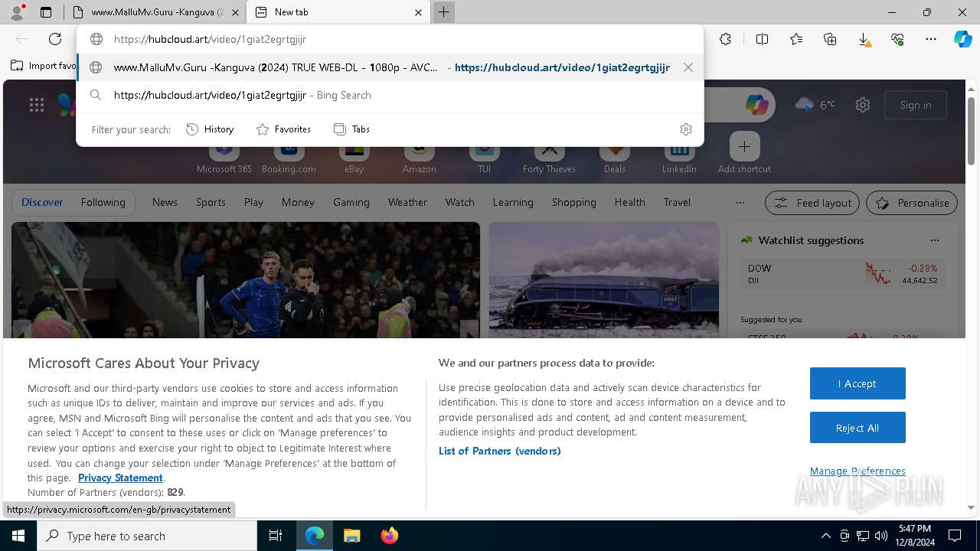Open File Explorer from taskbar

click(x=351, y=536)
